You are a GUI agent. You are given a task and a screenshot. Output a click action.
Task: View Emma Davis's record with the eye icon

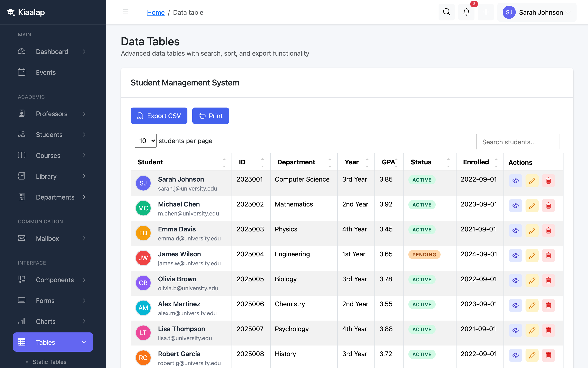[516, 230]
